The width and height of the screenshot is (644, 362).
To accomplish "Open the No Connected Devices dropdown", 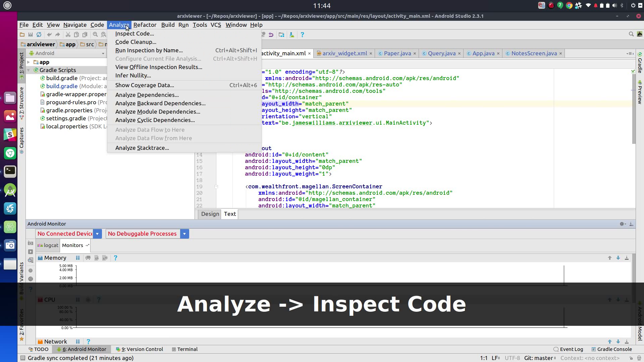I will click(97, 234).
